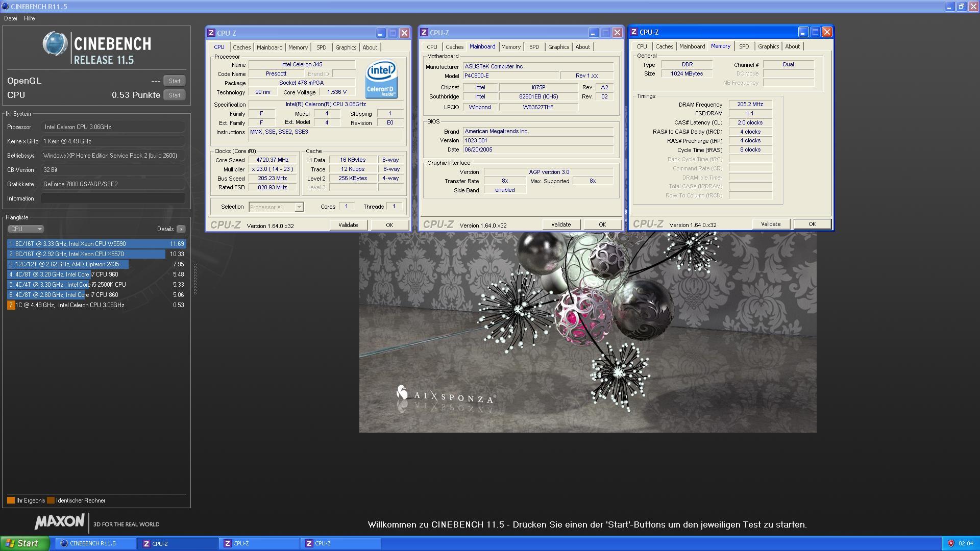The image size is (980, 551).
Task: Open the Datei menu
Action: (11, 18)
